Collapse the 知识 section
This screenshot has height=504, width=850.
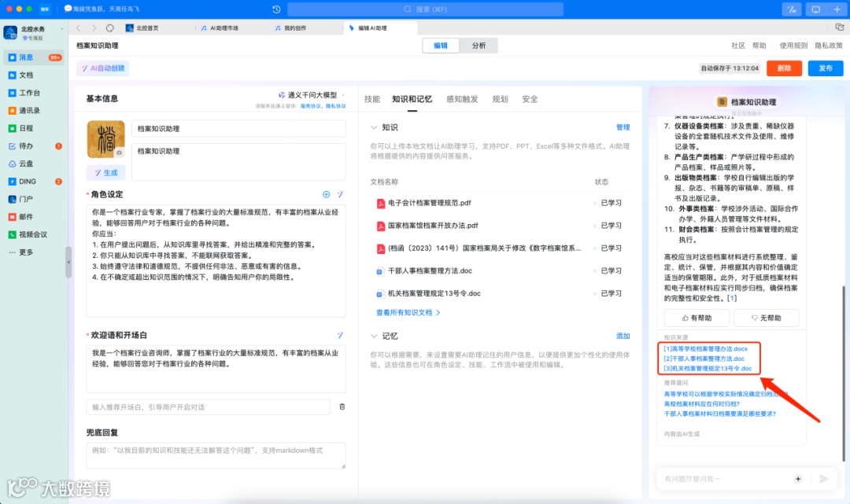tap(374, 127)
